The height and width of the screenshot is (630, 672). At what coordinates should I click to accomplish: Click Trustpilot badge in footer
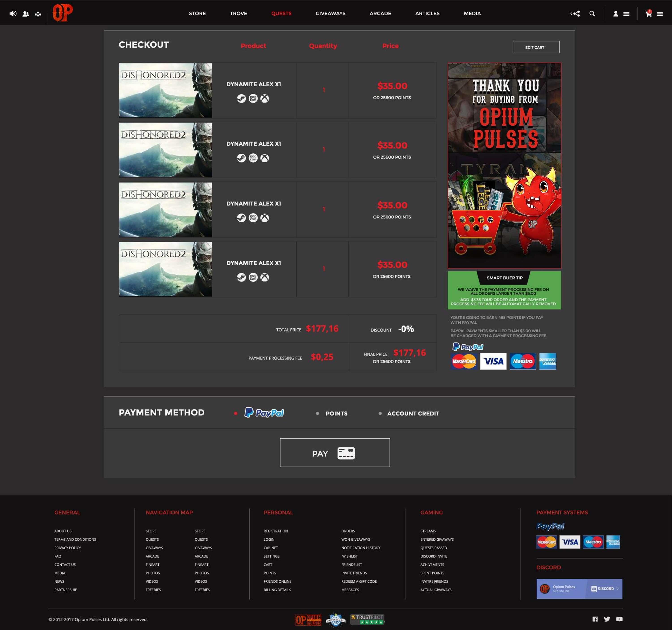click(x=367, y=619)
